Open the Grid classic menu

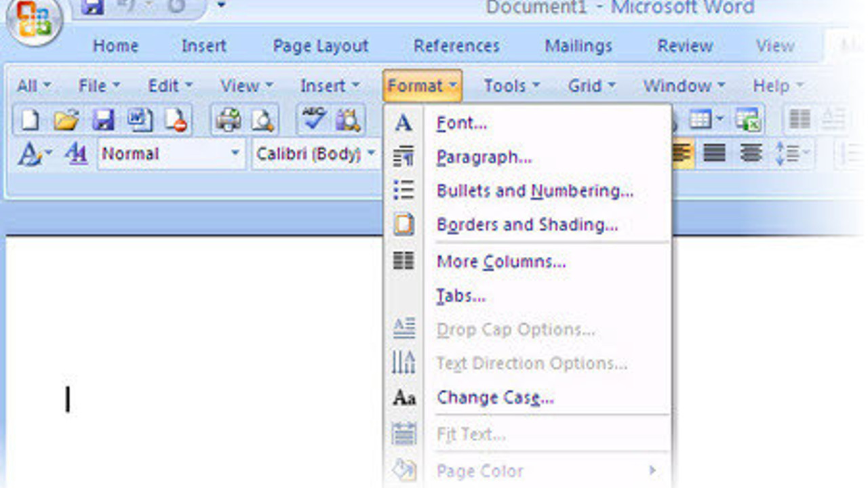pyautogui.click(x=591, y=86)
